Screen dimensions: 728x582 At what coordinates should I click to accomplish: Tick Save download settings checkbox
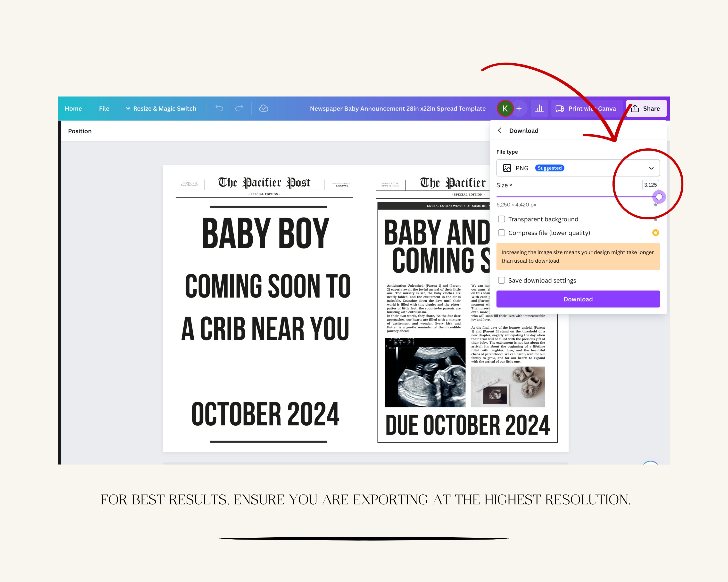tap(502, 280)
